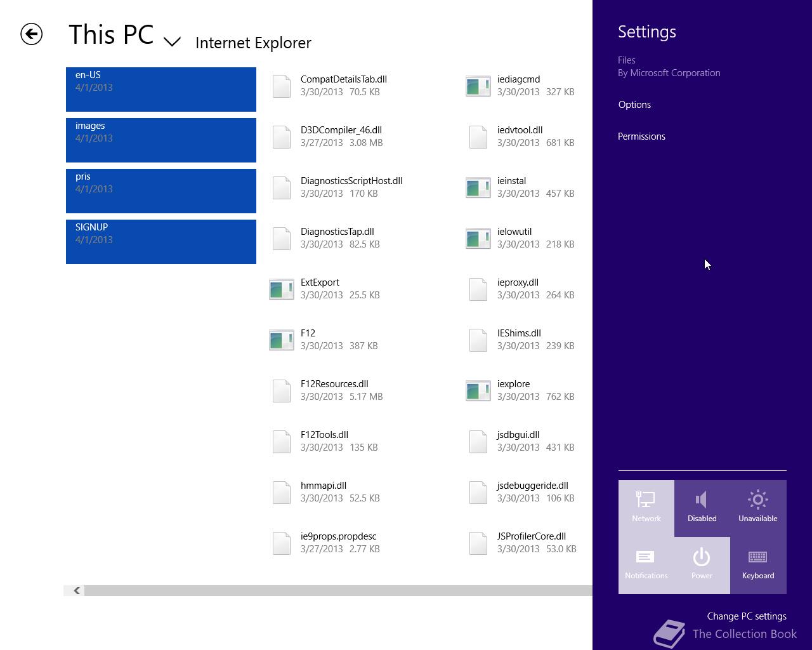Open the Keyboard input icon

(x=758, y=565)
